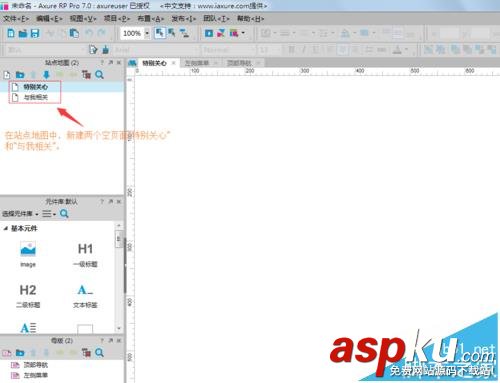The width and height of the screenshot is (500, 383).
Task: Click the blue preview button
Action: (x=209, y=33)
